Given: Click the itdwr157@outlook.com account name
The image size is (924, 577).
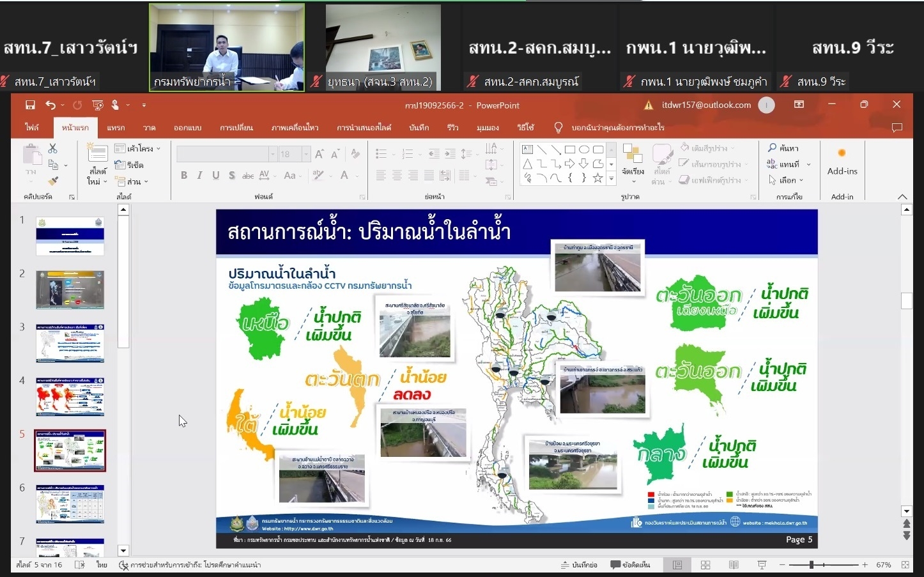Looking at the screenshot, I should click(x=706, y=105).
